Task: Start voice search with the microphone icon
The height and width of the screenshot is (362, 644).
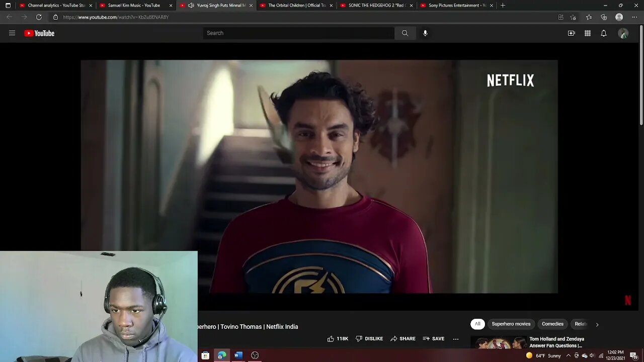Action: [425, 33]
